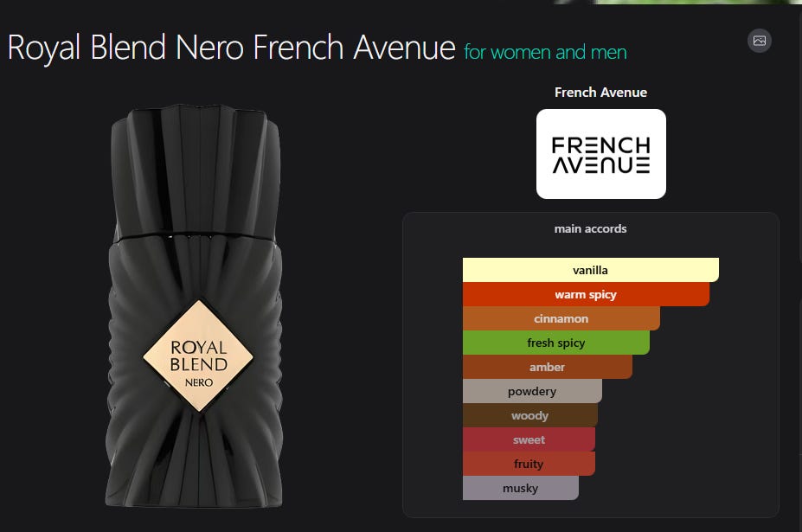
Task: Open the French Avenue designer link
Action: (x=600, y=92)
